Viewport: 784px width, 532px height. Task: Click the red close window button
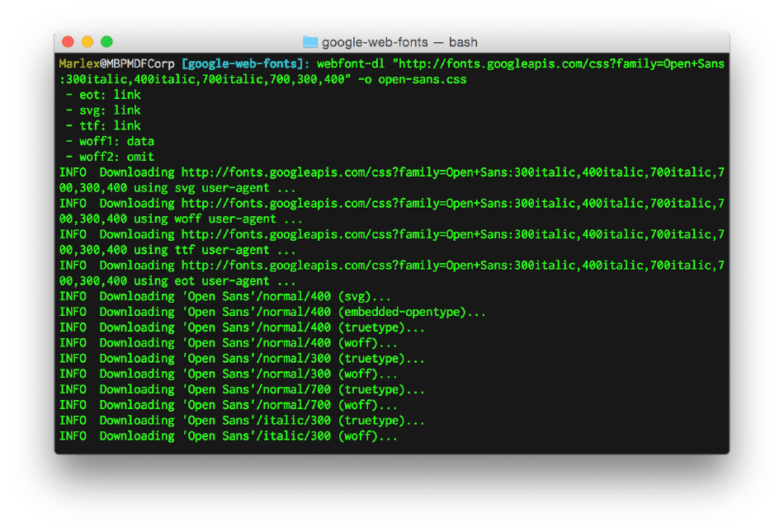coord(68,41)
